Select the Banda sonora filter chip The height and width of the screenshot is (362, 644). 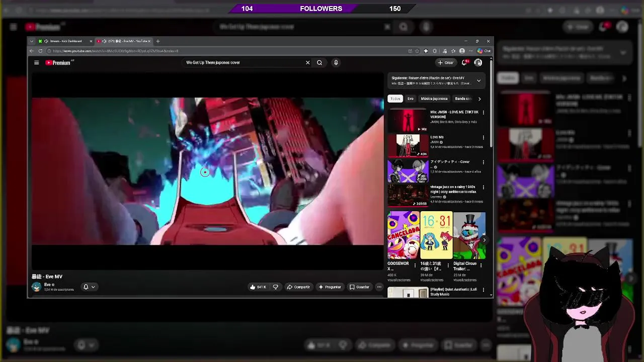point(463,99)
